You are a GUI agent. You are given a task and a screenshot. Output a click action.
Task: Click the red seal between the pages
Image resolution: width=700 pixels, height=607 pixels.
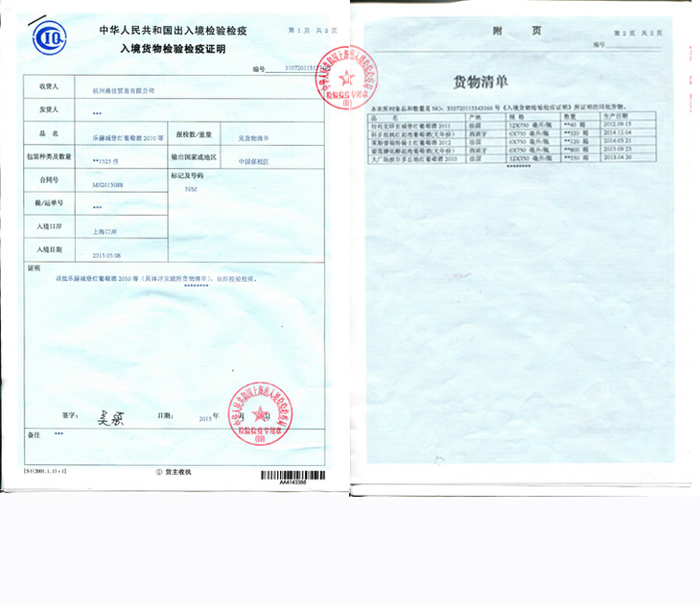[x=342, y=77]
